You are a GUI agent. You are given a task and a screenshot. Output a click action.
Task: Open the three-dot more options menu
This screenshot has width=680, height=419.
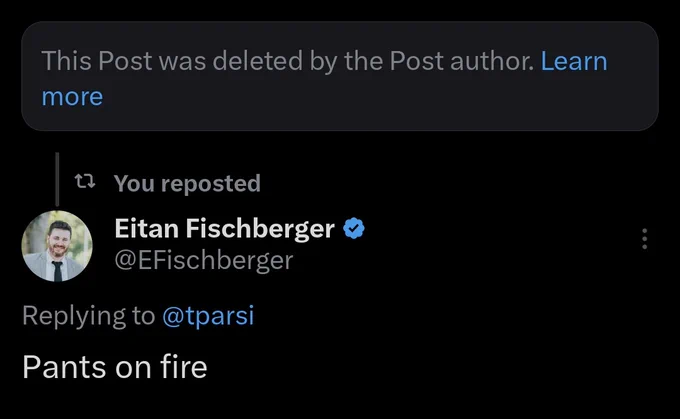click(644, 239)
